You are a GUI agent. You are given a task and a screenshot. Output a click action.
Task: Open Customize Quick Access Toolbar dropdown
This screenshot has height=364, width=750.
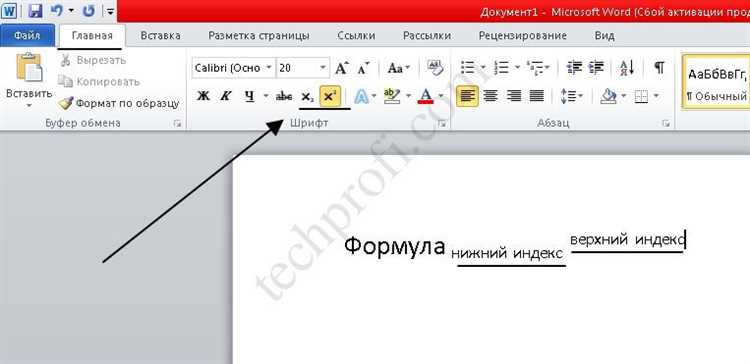[110, 11]
